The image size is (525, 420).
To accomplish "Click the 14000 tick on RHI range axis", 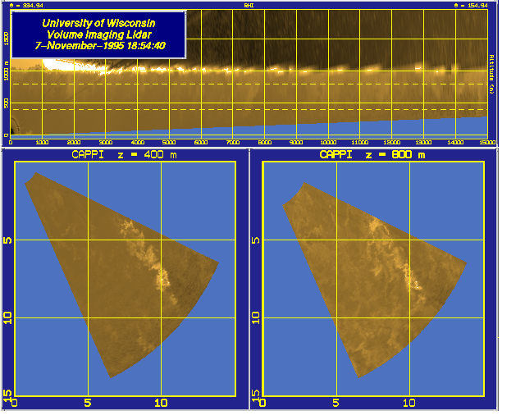I will coord(455,143).
